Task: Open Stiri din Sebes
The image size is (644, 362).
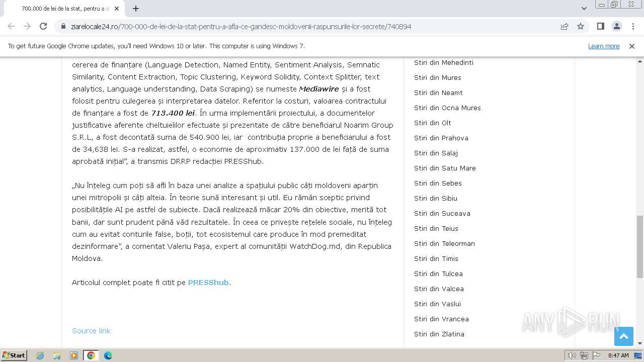Action: coord(438,183)
